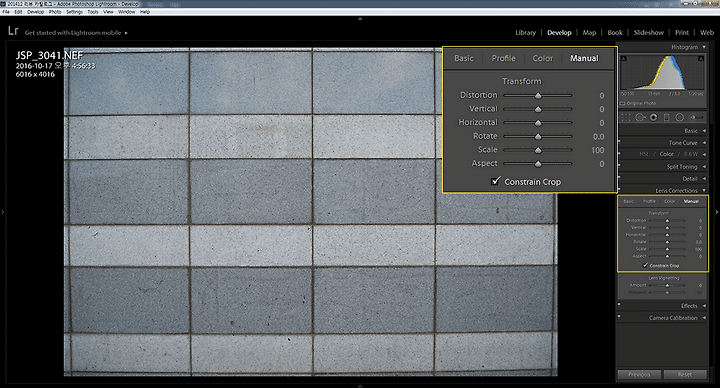Switch to the Slideshow module
Viewport: 720px width, 388px height.
[x=648, y=33]
